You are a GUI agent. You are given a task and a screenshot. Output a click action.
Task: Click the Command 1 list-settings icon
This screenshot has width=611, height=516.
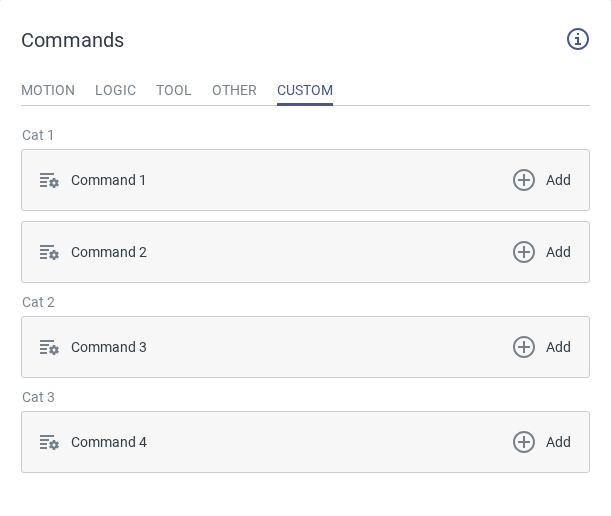(49, 181)
